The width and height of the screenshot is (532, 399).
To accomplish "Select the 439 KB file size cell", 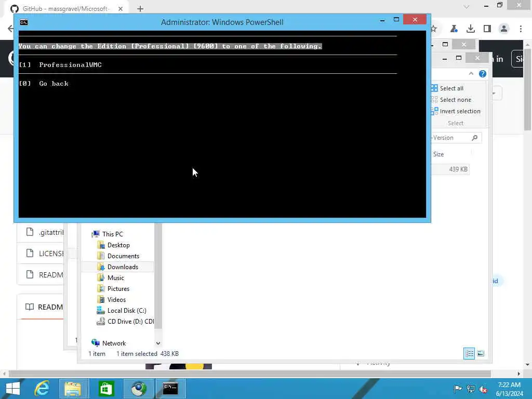I will [x=458, y=169].
